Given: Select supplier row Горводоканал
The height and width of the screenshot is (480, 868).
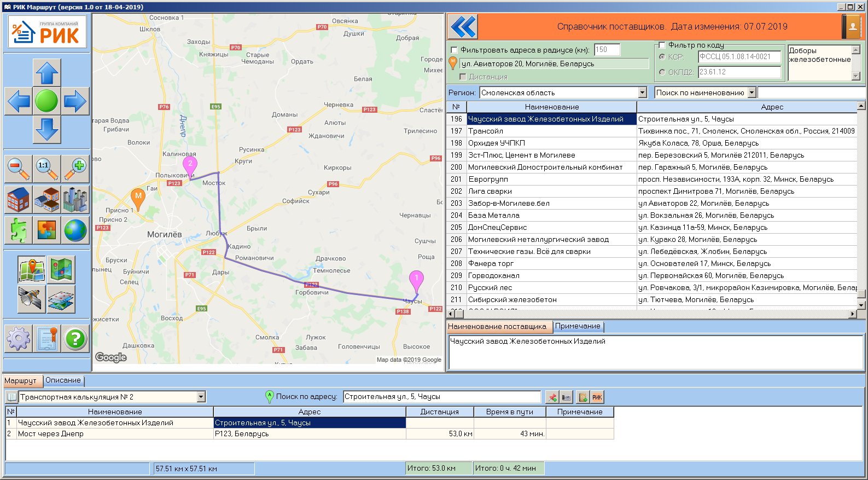Looking at the screenshot, I should 652,275.
